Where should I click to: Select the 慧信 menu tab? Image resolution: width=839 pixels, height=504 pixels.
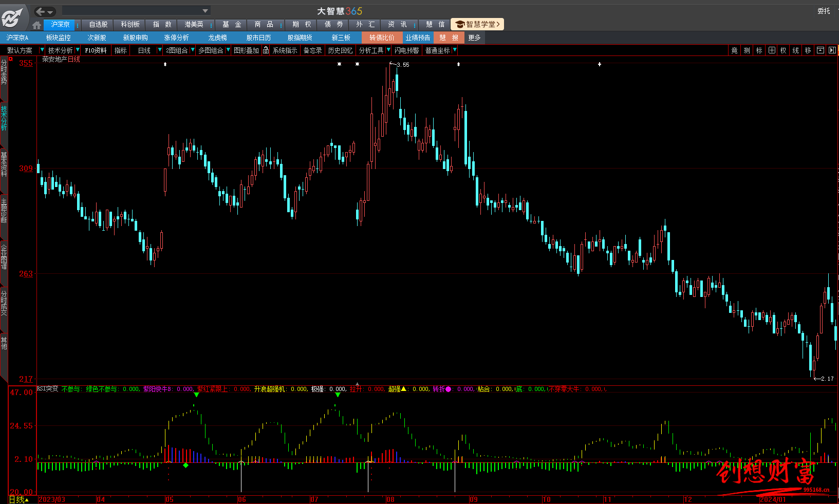pos(435,25)
